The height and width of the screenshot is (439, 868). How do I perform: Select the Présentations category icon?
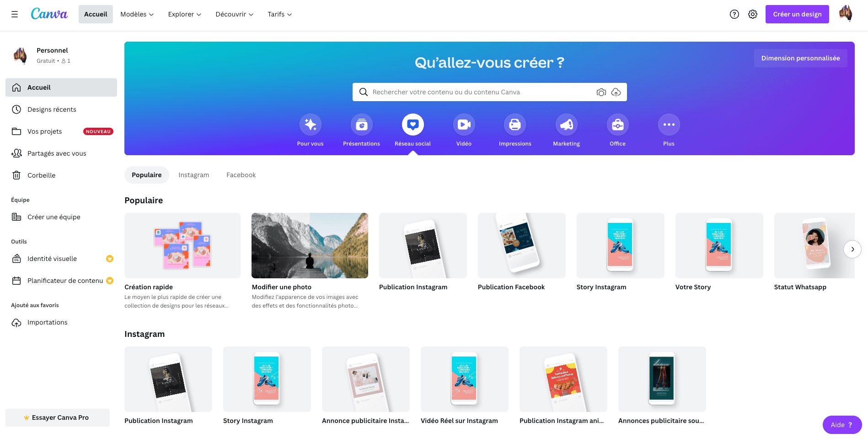(x=361, y=125)
